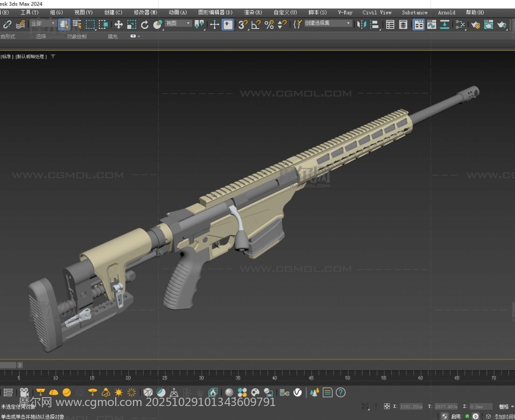Click the Select by Name icon
The width and height of the screenshot is (515, 420).
click(x=77, y=25)
